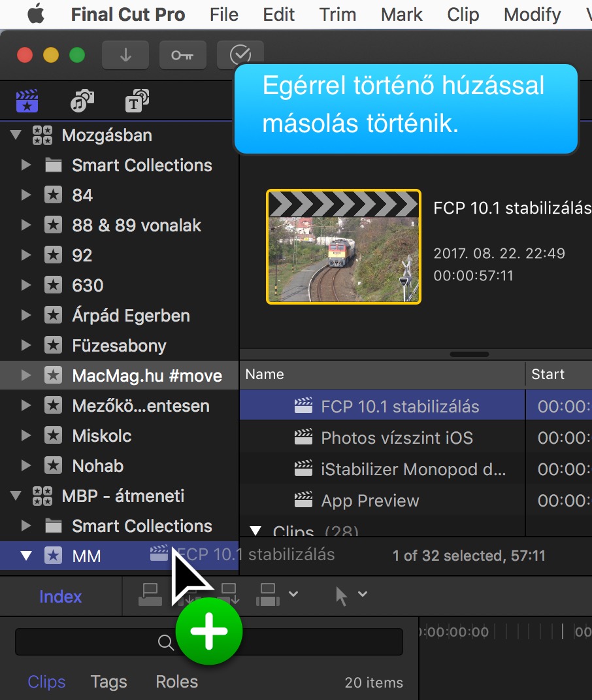592x700 pixels.
Task: Select the Photos vízszint iOS project row
Action: click(416, 437)
